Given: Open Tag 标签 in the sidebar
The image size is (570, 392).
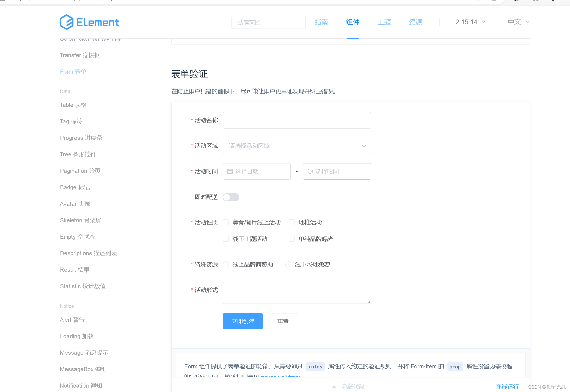Looking at the screenshot, I should (x=71, y=121).
